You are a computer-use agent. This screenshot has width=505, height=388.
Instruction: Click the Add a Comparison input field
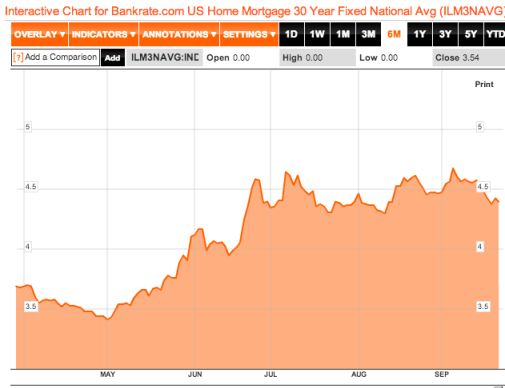pos(55,57)
